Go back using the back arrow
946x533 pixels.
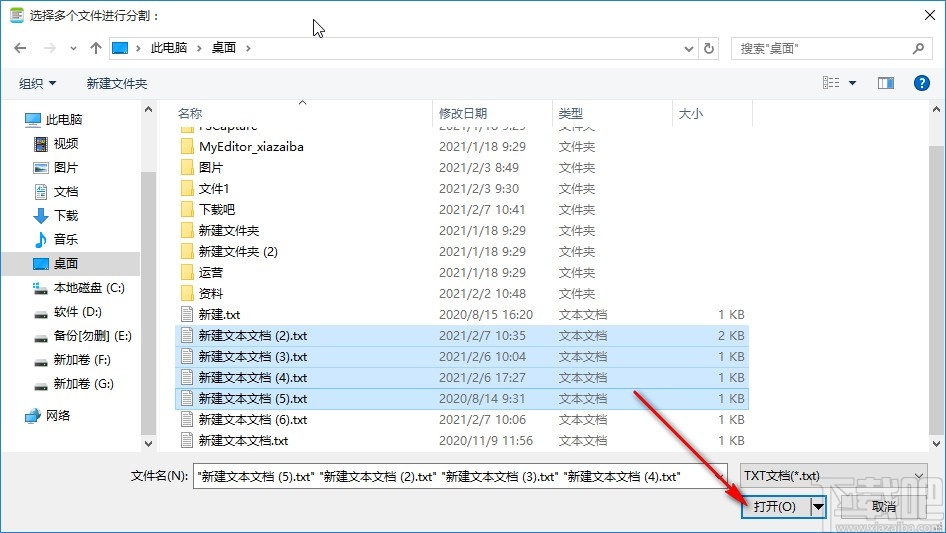[20, 48]
